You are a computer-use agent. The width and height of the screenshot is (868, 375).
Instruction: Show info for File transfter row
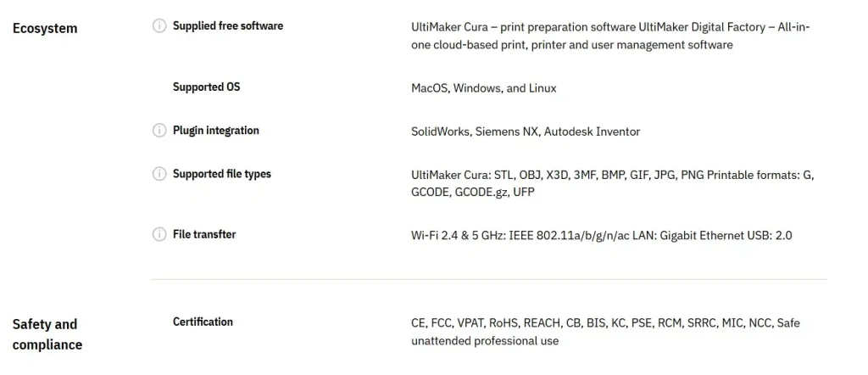[159, 234]
